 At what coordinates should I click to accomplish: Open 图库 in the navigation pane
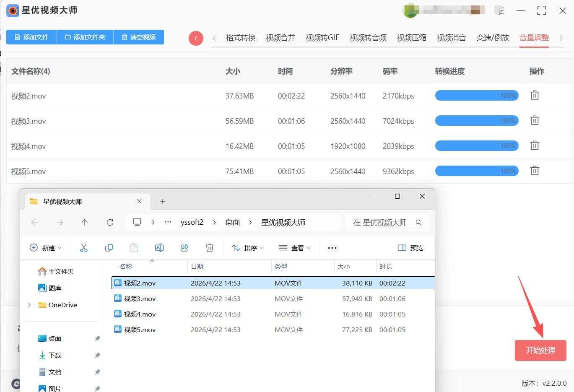pos(49,288)
